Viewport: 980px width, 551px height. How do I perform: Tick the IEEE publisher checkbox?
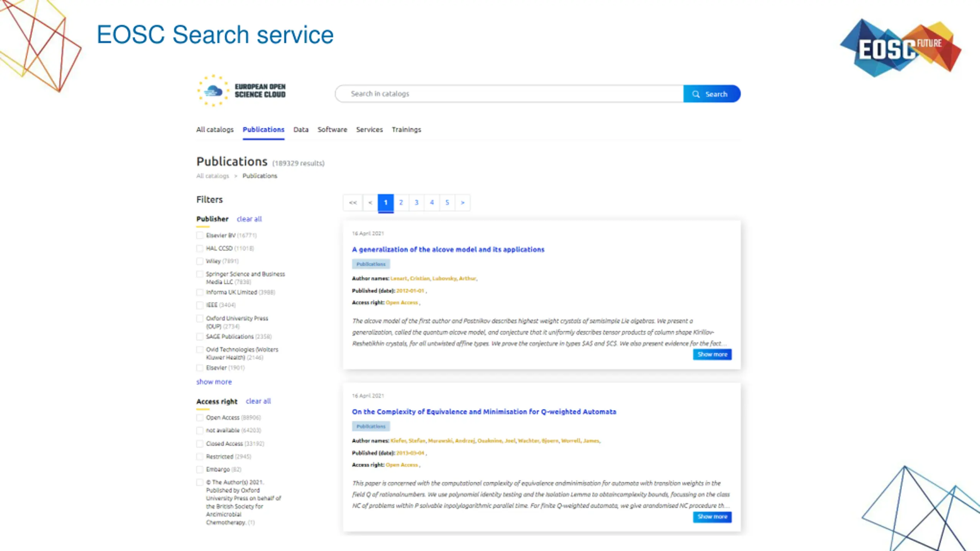tap(200, 305)
